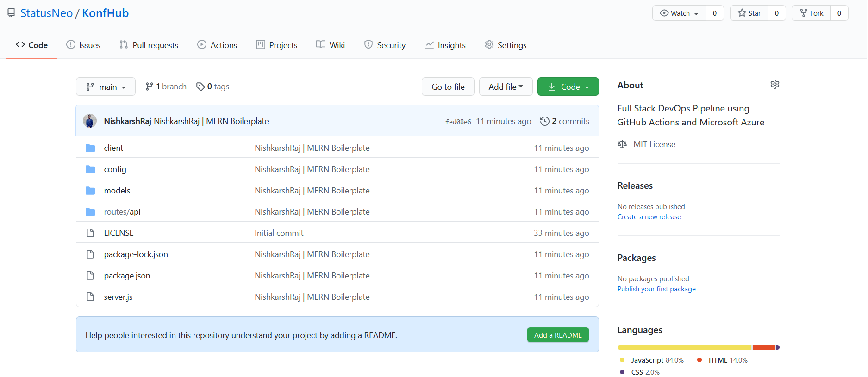
Task: Click the yellow JavaScript segment in language bar
Action: pyautogui.click(x=685, y=347)
